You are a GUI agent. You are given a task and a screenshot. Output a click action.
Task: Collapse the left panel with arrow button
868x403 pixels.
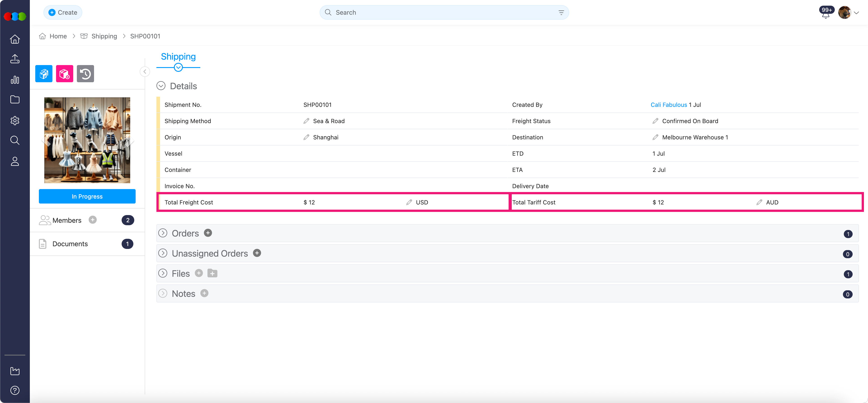pyautogui.click(x=145, y=71)
